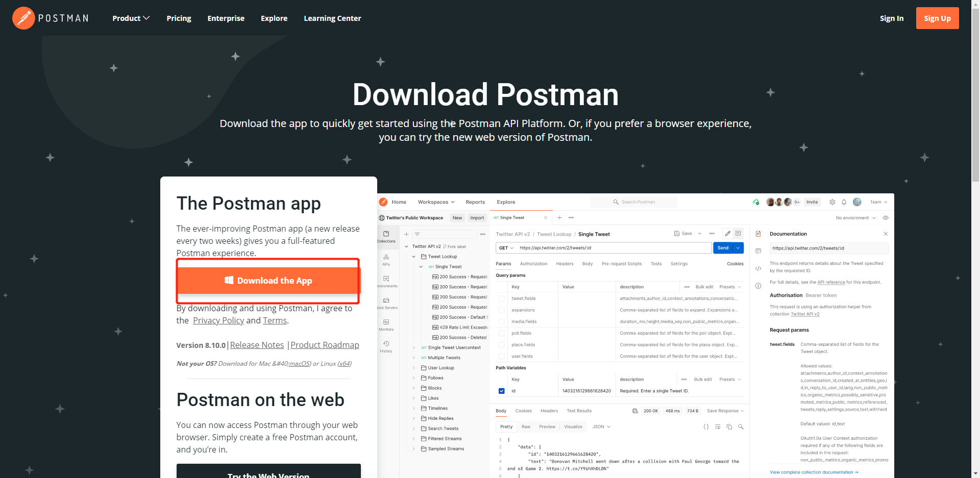The height and width of the screenshot is (478, 980).
Task: Click the sync status cloud icon
Action: [756, 202]
